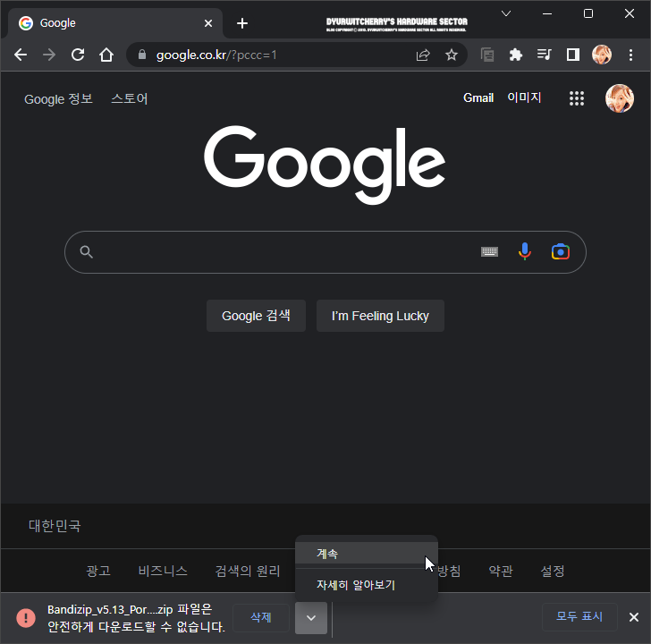
Task: Go back with the browser back arrow
Action: click(21, 55)
